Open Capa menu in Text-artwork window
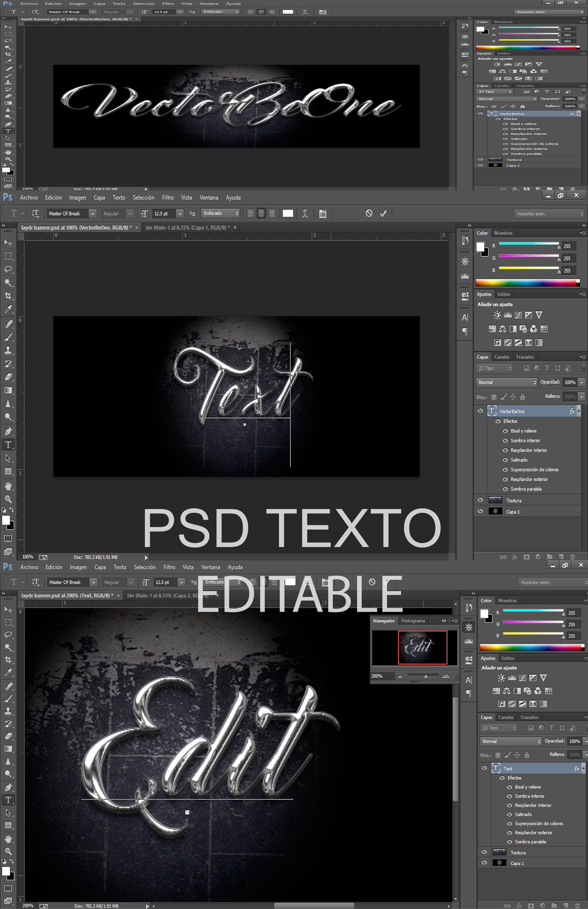 99,197
